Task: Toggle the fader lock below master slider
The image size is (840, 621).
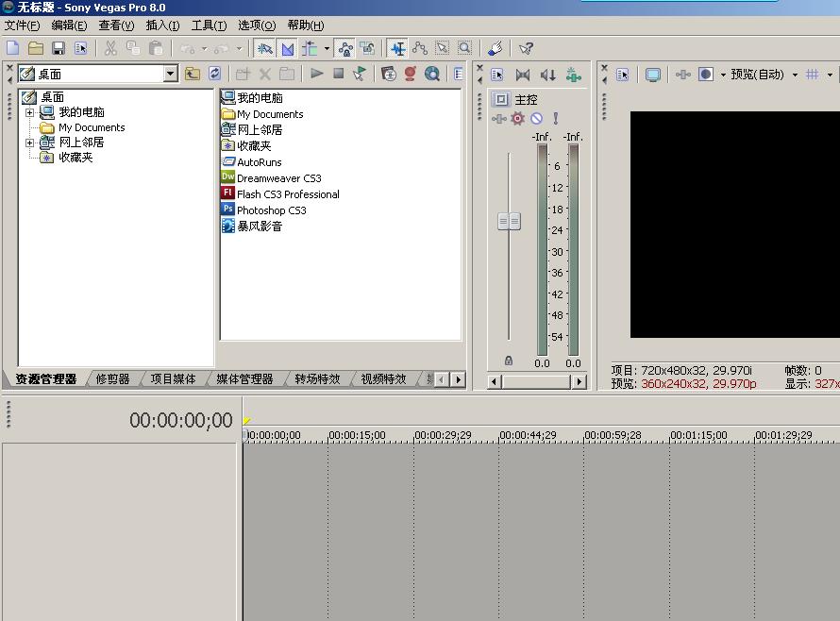Action: pyautogui.click(x=509, y=361)
